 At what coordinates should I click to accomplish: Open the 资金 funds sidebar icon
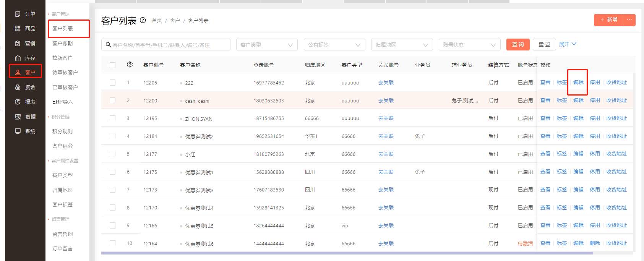point(18,87)
